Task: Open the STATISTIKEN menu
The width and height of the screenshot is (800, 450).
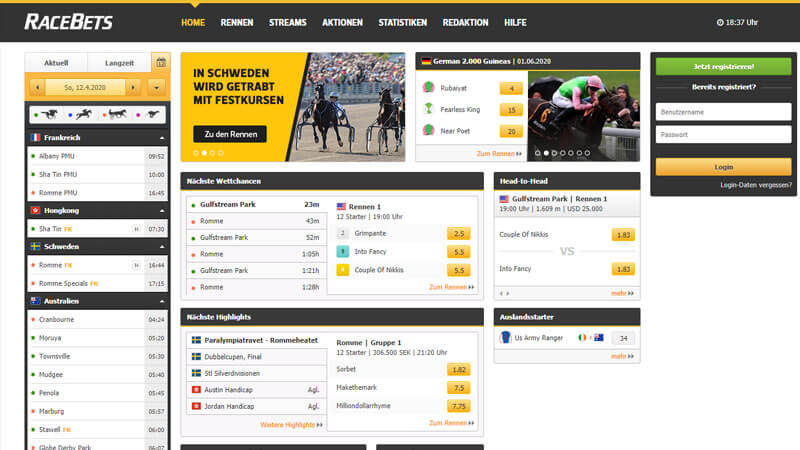Action: [403, 22]
